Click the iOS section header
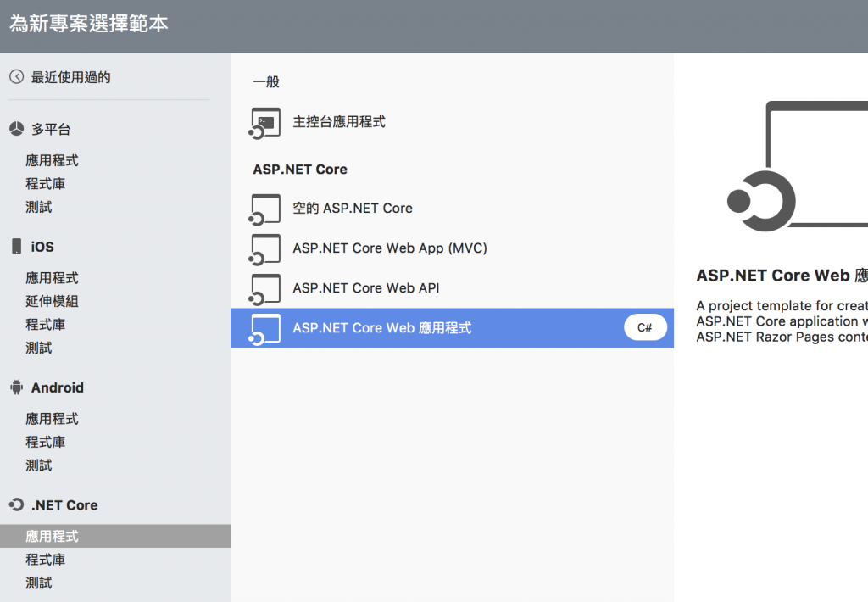 click(42, 247)
